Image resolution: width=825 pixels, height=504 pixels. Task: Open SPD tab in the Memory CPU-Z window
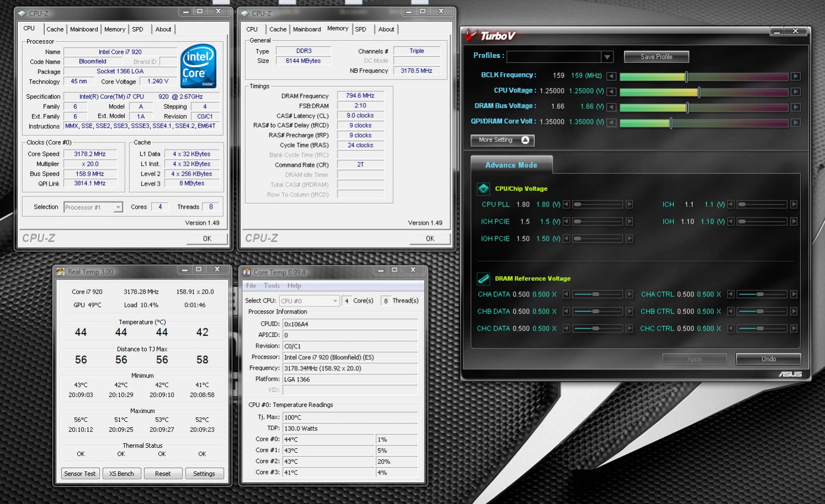[x=361, y=29]
